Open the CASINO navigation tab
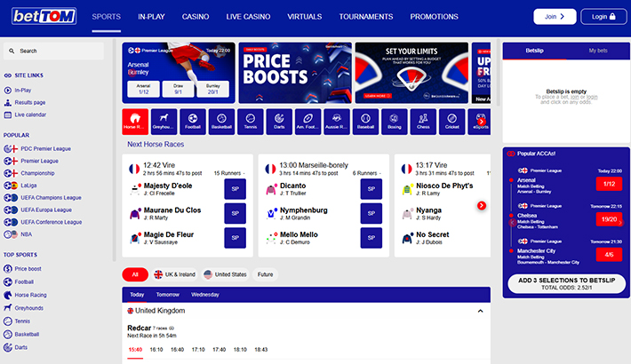 pyautogui.click(x=196, y=17)
